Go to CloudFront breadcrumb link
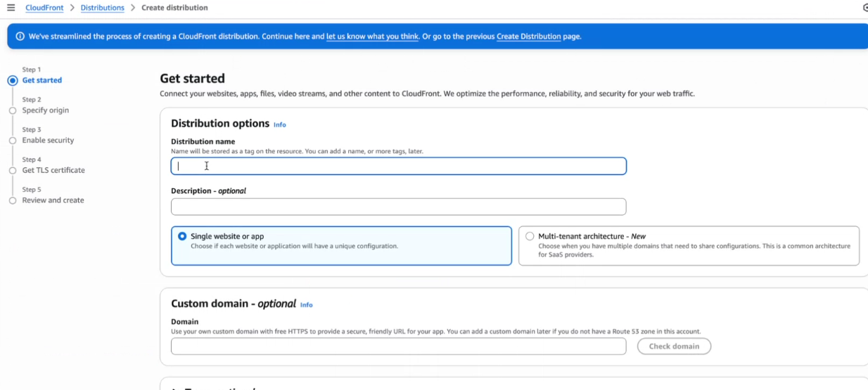Image resolution: width=868 pixels, height=390 pixels. point(44,8)
